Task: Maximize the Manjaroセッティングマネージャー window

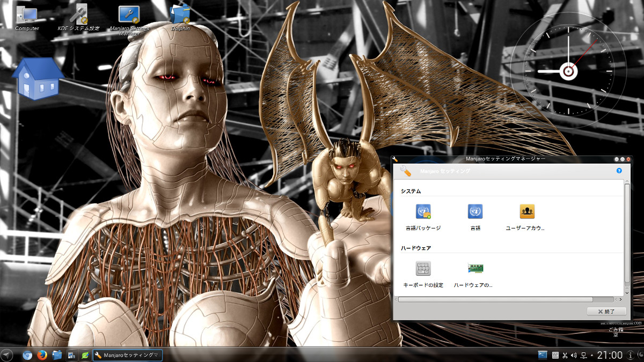Action: (x=623, y=159)
